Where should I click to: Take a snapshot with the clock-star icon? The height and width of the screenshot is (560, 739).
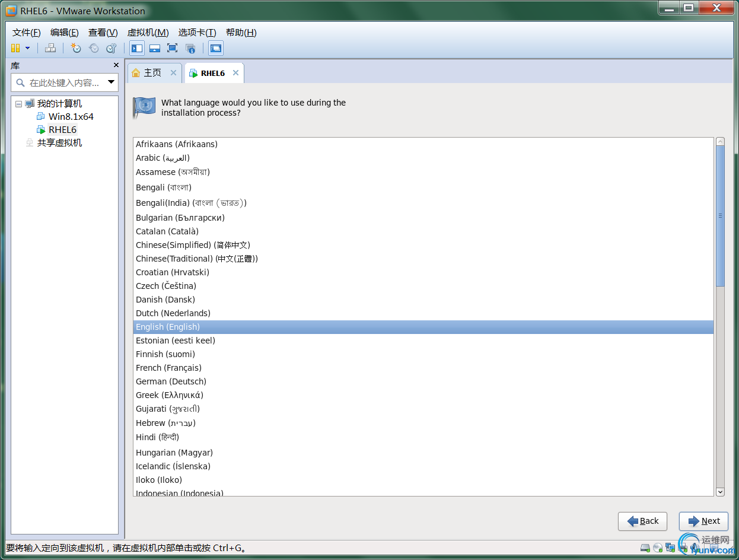[76, 48]
